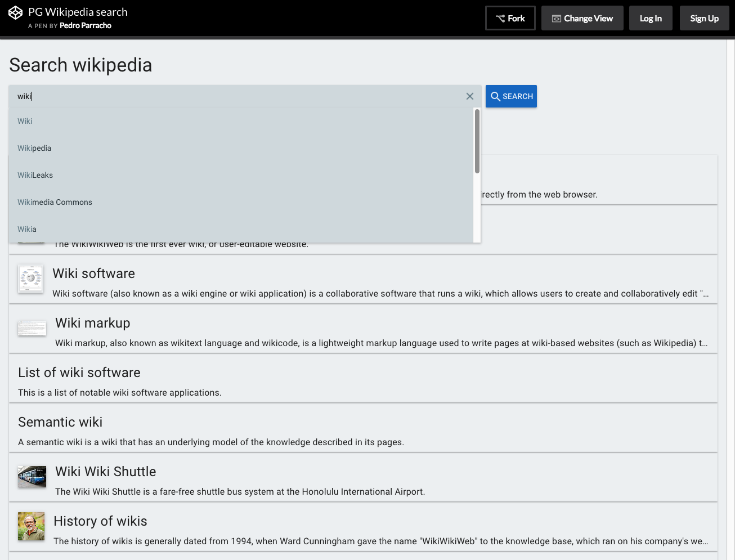
Task: Pick the 'WikiLeaks' suggestion
Action: tap(35, 175)
